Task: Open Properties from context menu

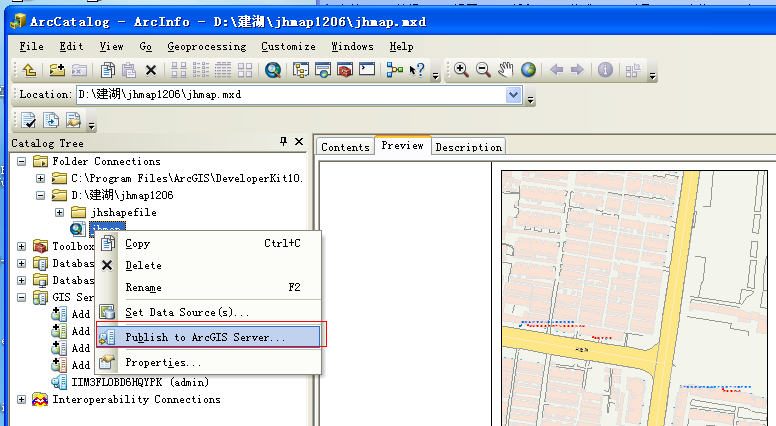Action: tap(208, 363)
